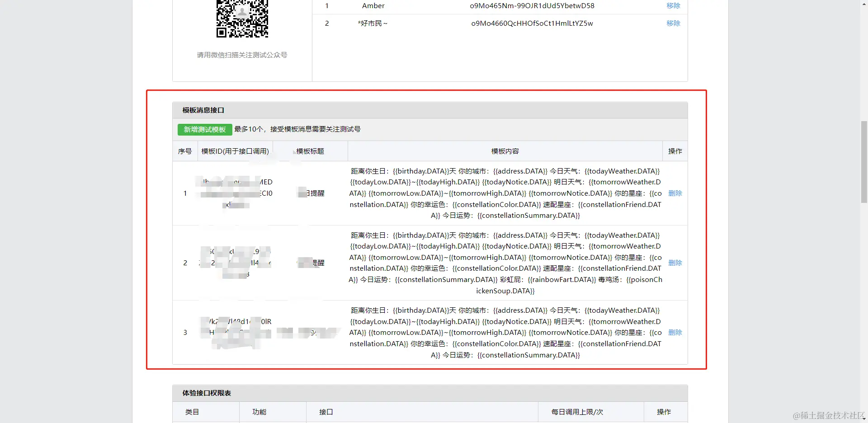Remove user *好市民~ via 移除 link
This screenshot has width=868, height=423.
(673, 23)
